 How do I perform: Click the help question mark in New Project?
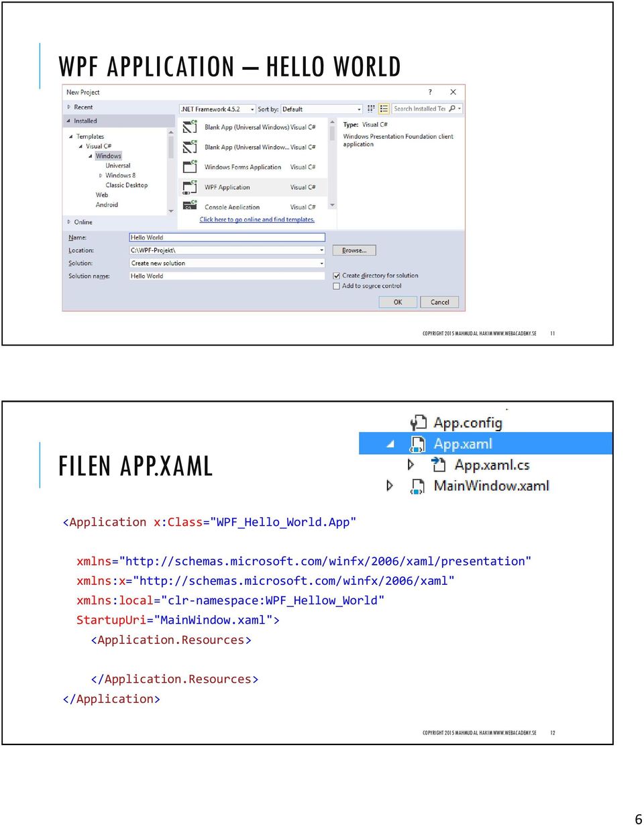pyautogui.click(x=430, y=92)
